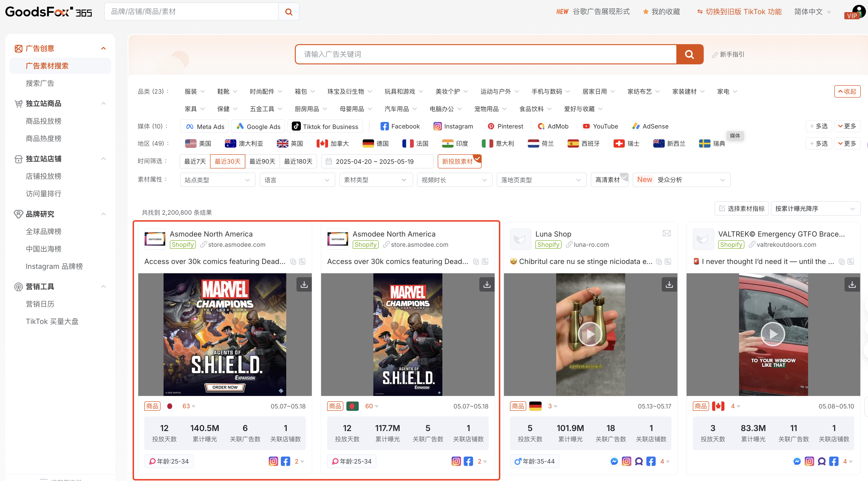Click the top brand/store search field
This screenshot has height=481, width=868.
coord(191,12)
